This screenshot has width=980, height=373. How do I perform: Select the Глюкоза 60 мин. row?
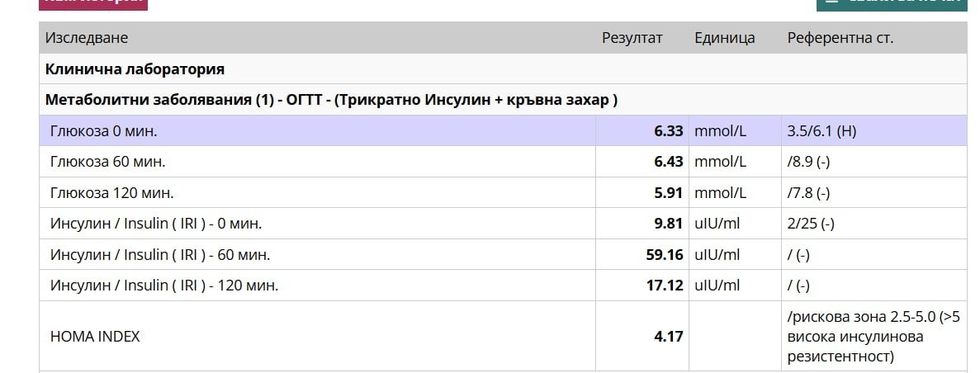(x=503, y=161)
